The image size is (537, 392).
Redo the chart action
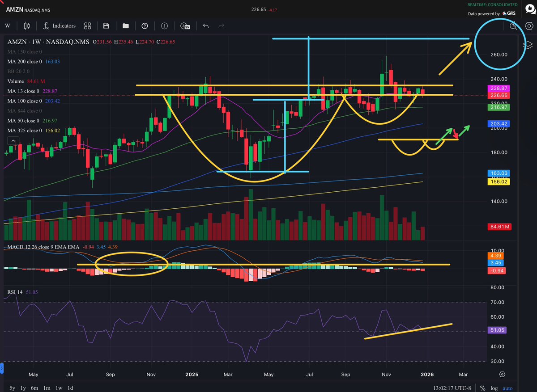(221, 26)
